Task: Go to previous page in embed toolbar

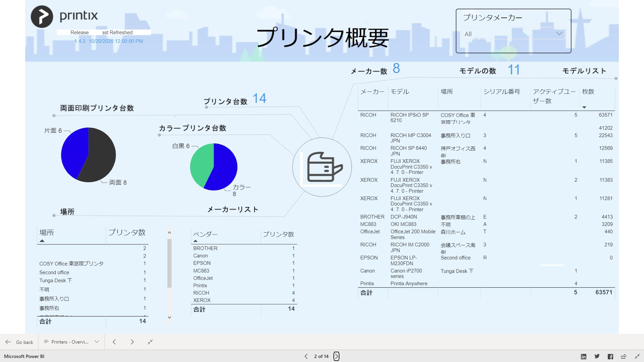Action: [x=114, y=342]
